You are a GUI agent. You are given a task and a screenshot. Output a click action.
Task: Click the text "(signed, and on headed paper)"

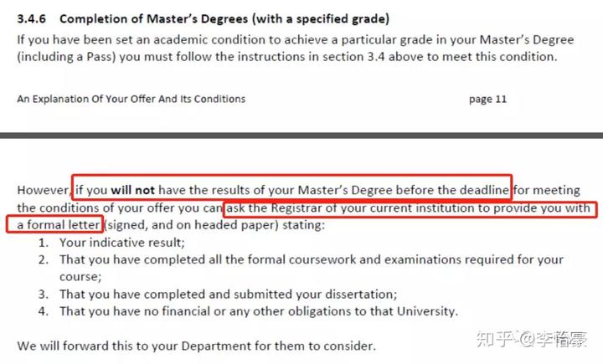pyautogui.click(x=191, y=225)
